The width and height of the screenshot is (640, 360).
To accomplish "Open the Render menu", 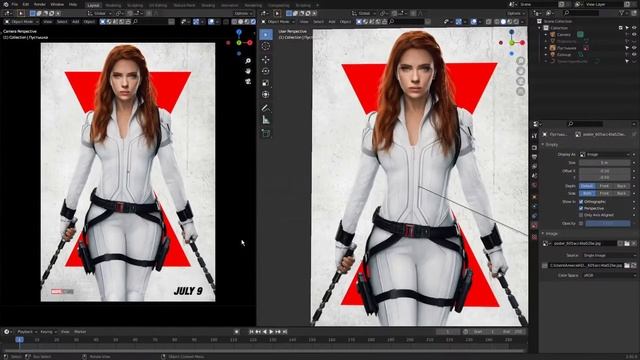I will pyautogui.click(x=40, y=4).
